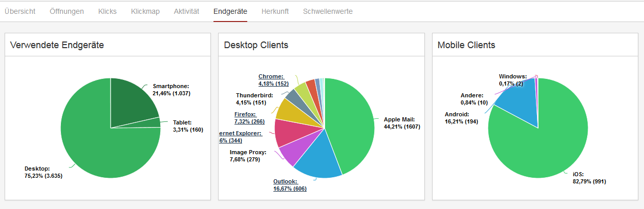The width and height of the screenshot is (644, 209).
Task: Click the Mobile Clients panel title
Action: click(x=466, y=45)
